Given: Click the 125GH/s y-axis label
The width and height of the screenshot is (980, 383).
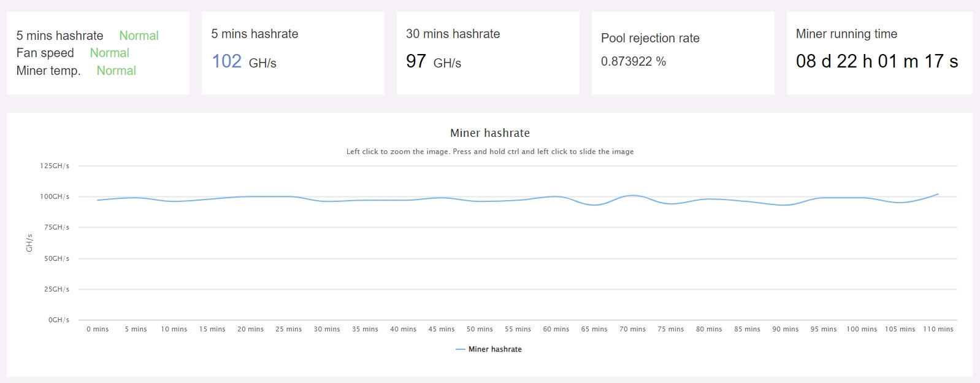Looking at the screenshot, I should tap(55, 166).
